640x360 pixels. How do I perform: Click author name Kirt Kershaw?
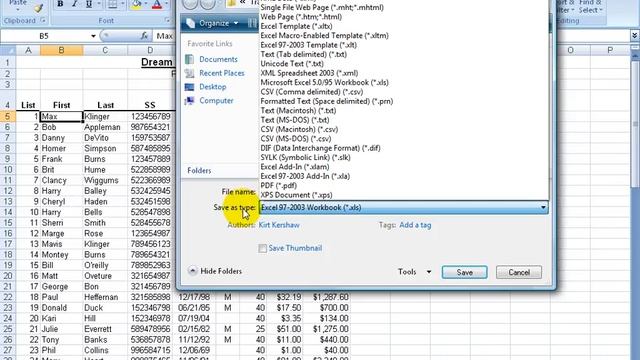coord(279,225)
